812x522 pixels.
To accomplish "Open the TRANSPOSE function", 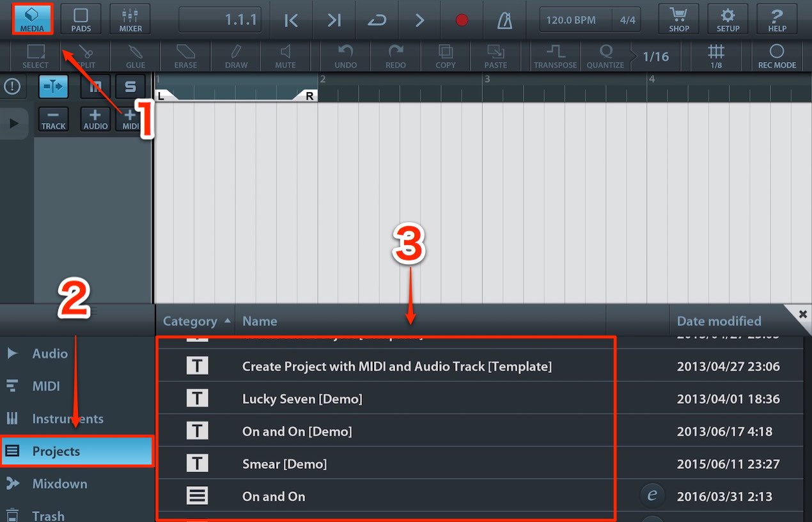I will [555, 56].
